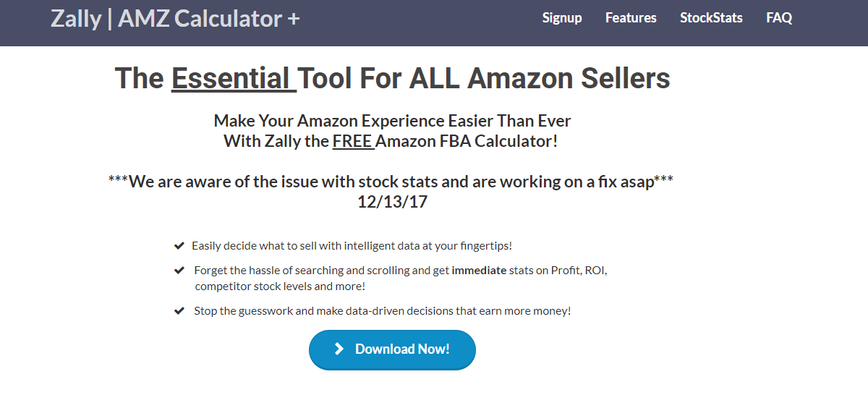Click 'competitor stock levels and more!' text
Screen dimensions: 868x395
click(279, 286)
